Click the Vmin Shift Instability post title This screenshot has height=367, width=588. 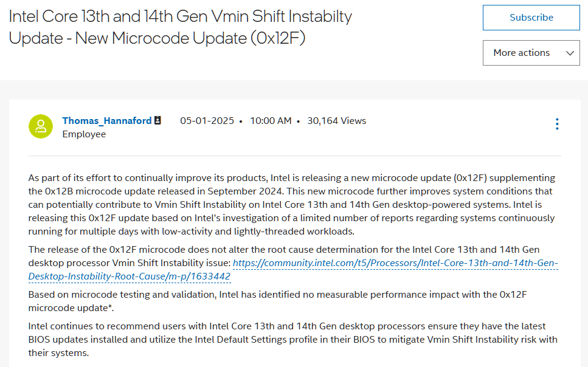pos(181,27)
